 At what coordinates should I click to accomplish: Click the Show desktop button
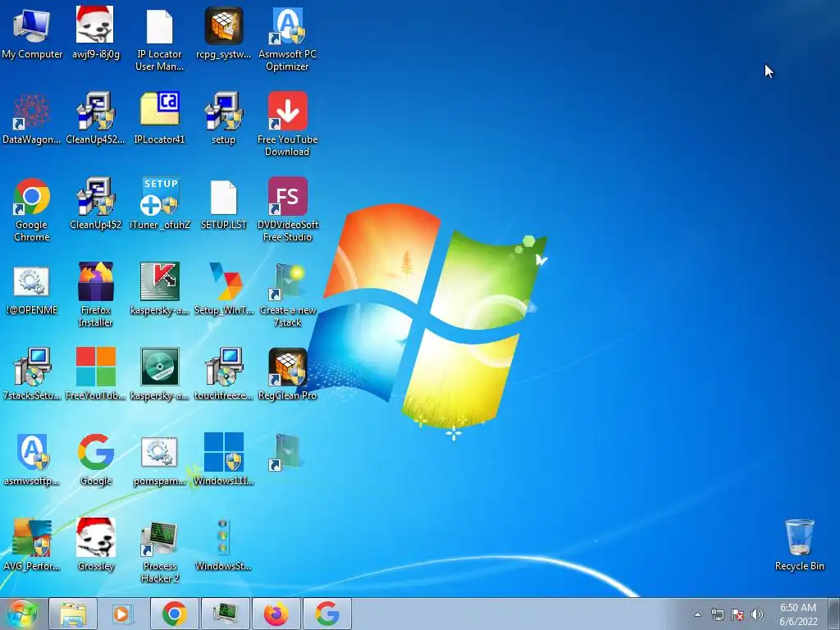tap(834, 614)
